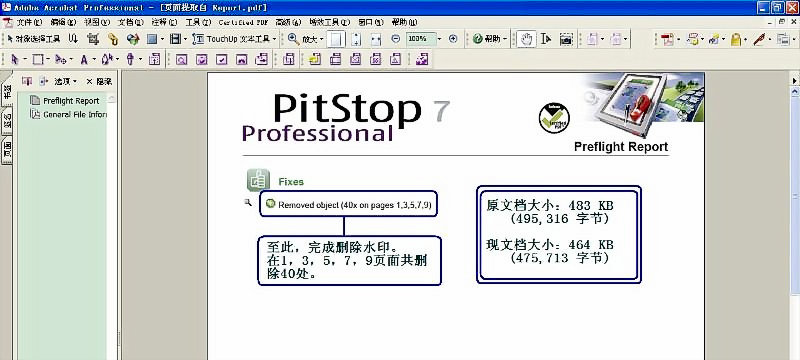Click the minus zoom-out button
The image size is (800, 360).
tap(395, 39)
